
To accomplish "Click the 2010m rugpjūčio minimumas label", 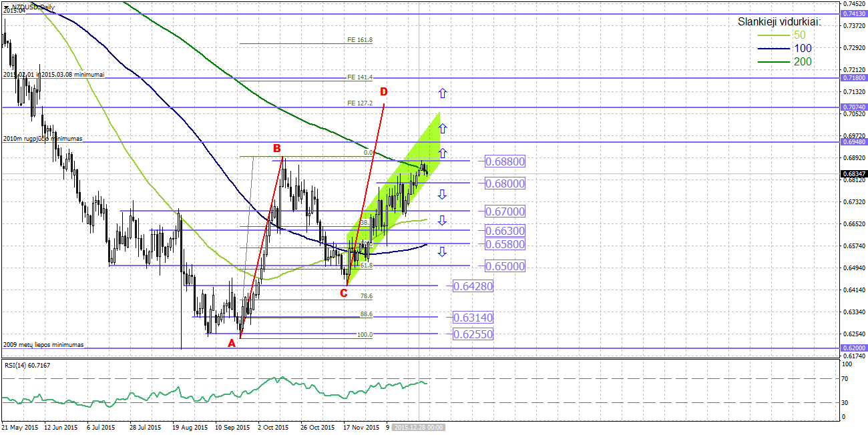I will (43, 139).
